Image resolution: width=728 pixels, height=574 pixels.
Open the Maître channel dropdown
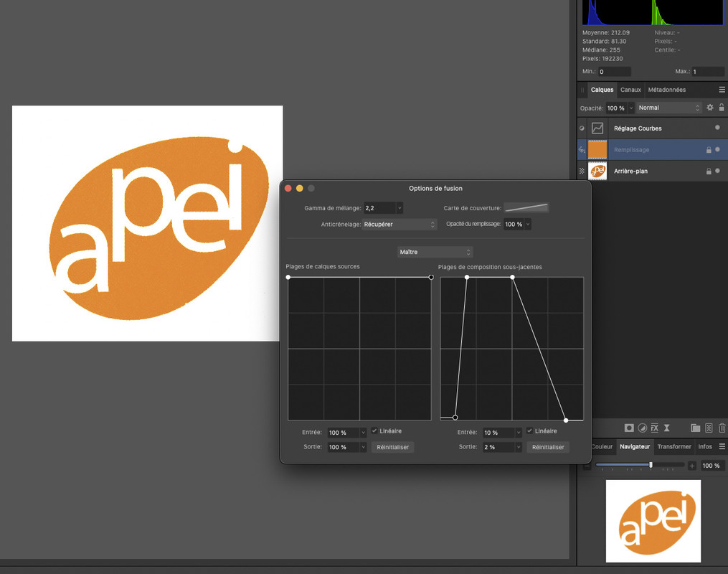(435, 252)
